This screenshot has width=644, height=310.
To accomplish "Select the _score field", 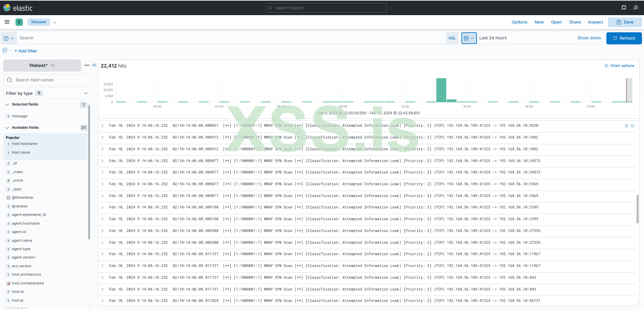I will pos(17,181).
